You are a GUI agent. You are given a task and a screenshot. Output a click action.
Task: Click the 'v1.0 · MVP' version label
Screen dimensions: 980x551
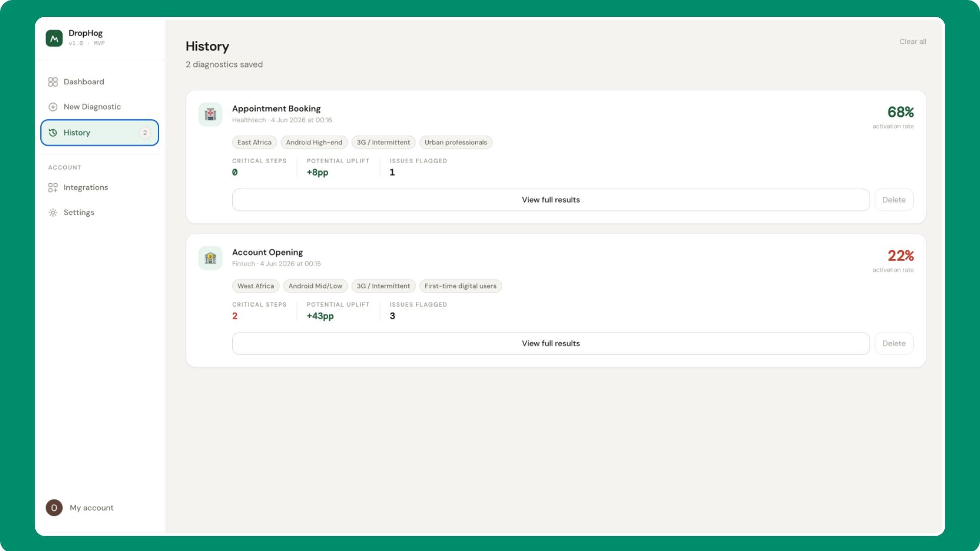click(x=87, y=43)
